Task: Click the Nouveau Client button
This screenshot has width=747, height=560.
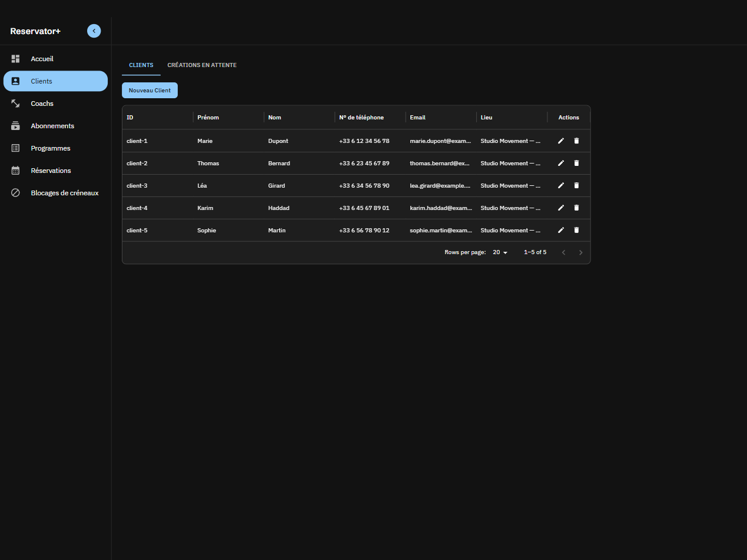Action: (x=150, y=91)
